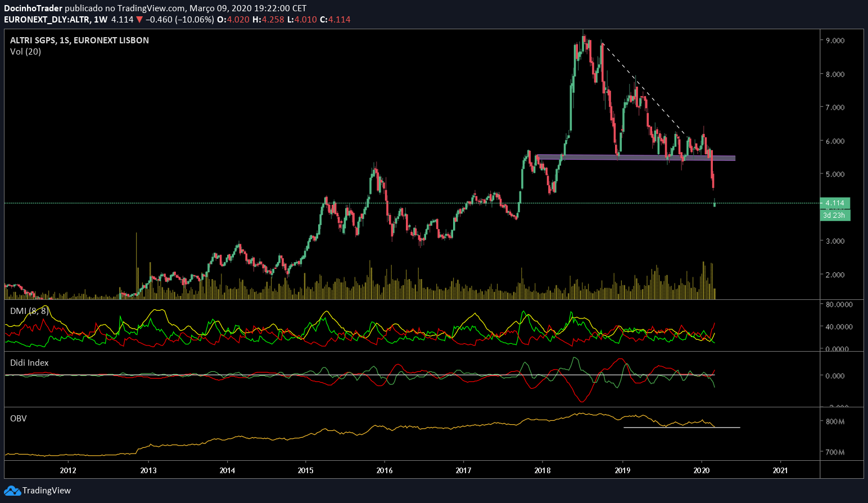Click the 9.000 price axis label
Screen dimensions: 868x503
point(835,41)
